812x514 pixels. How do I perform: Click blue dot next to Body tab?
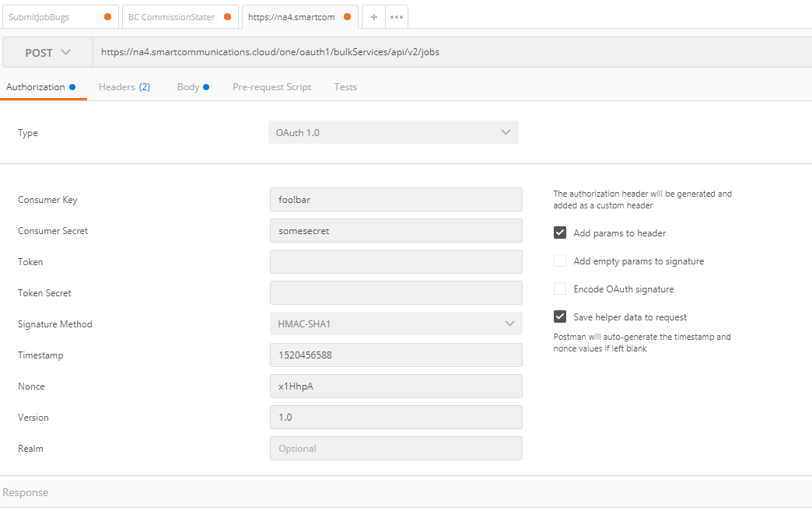tap(205, 86)
